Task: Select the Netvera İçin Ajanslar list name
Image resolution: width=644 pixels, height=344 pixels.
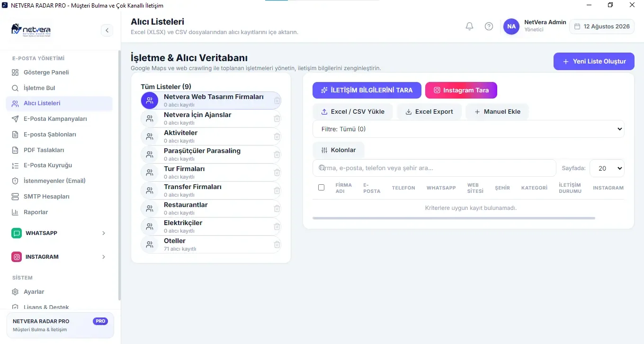Action: pos(197,115)
